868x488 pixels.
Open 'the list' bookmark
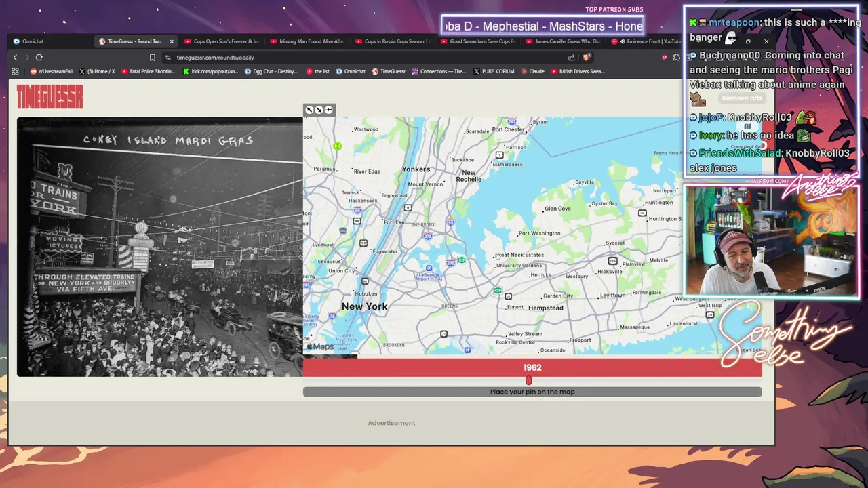point(318,71)
